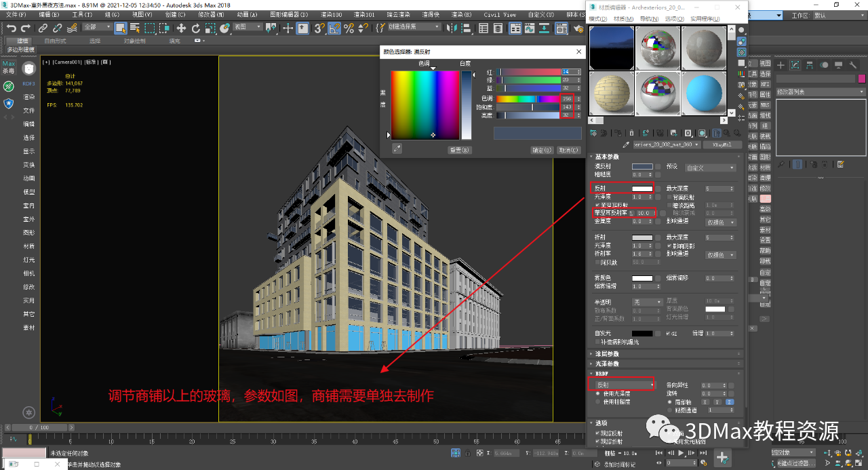
Task: Toggle the 3D Snaps icon
Action: (x=319, y=28)
